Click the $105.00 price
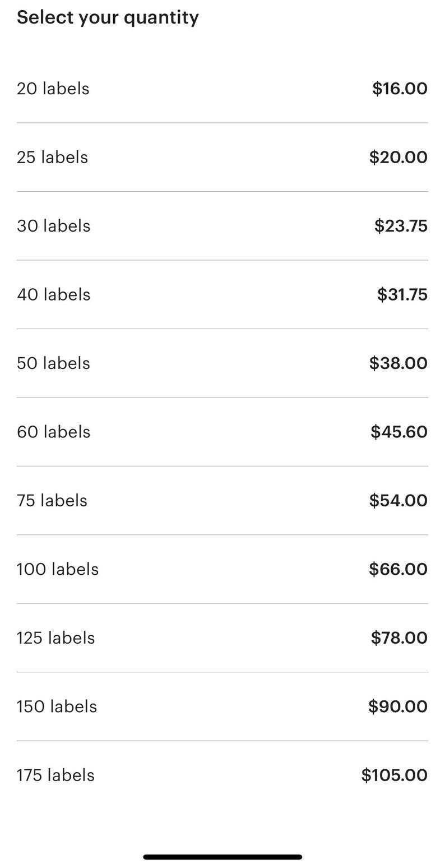Image resolution: width=445 pixels, height=868 pixels. point(395,775)
